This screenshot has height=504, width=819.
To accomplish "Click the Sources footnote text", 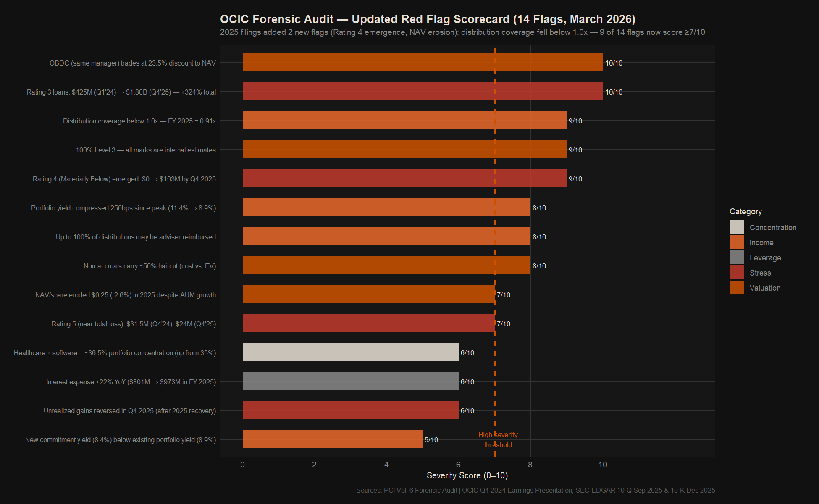I will pos(535,490).
